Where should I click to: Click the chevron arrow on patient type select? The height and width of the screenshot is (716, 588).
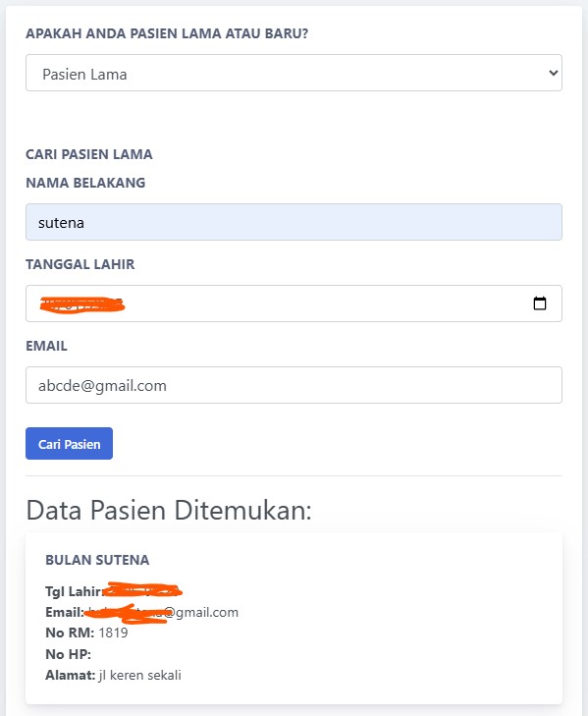click(x=554, y=73)
